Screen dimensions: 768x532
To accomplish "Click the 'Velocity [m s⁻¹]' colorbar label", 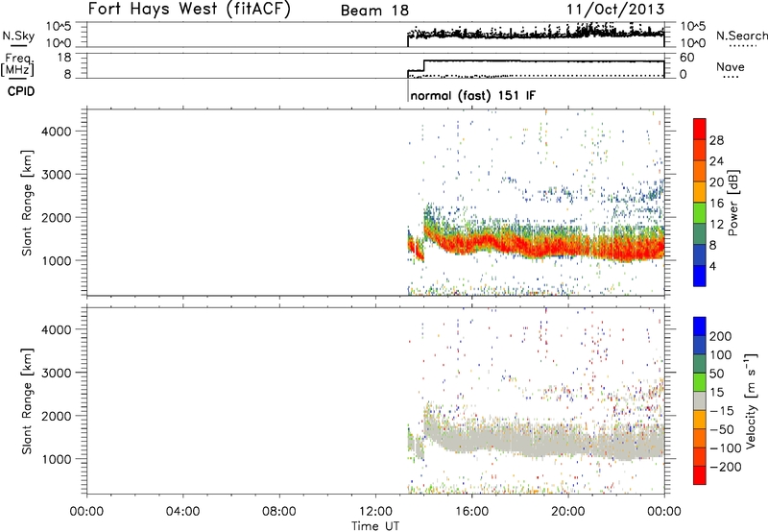I will click(x=751, y=401).
